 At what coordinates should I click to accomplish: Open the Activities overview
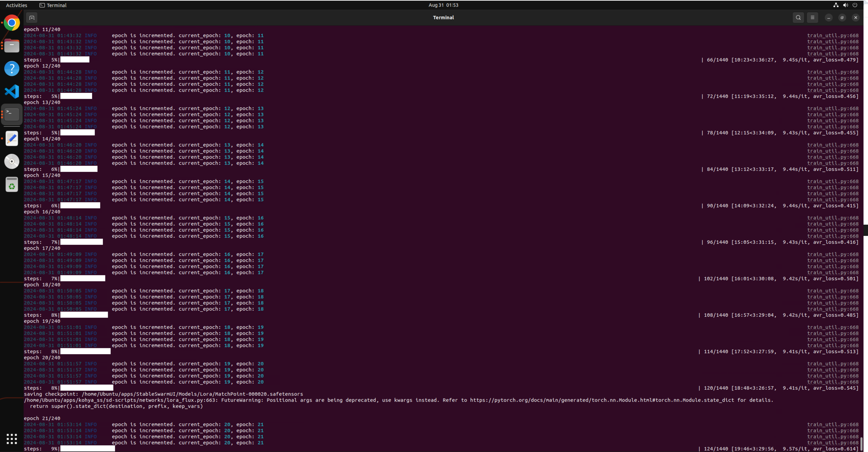(x=16, y=5)
